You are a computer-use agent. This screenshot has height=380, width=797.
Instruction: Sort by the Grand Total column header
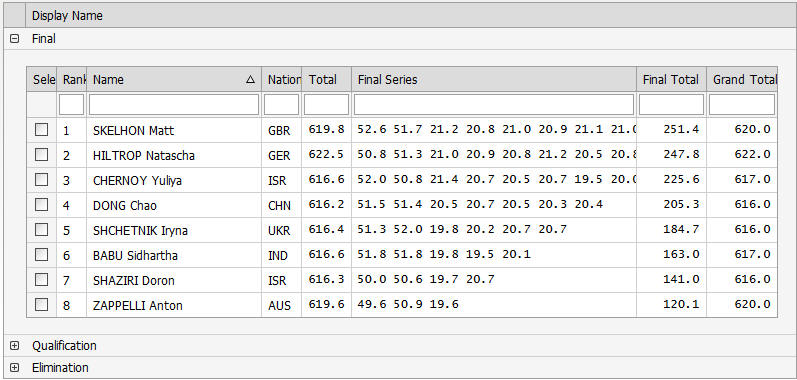(x=742, y=79)
